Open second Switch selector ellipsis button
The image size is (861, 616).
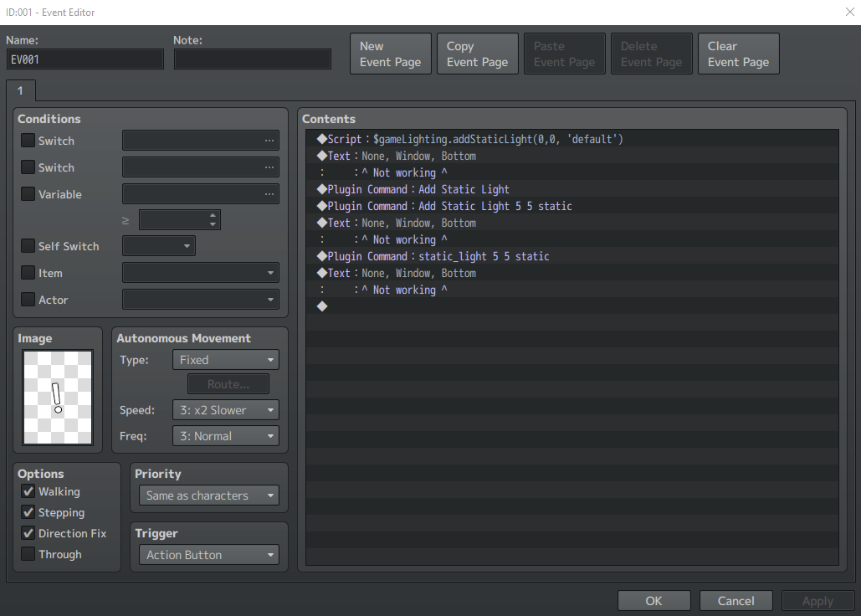coord(269,167)
